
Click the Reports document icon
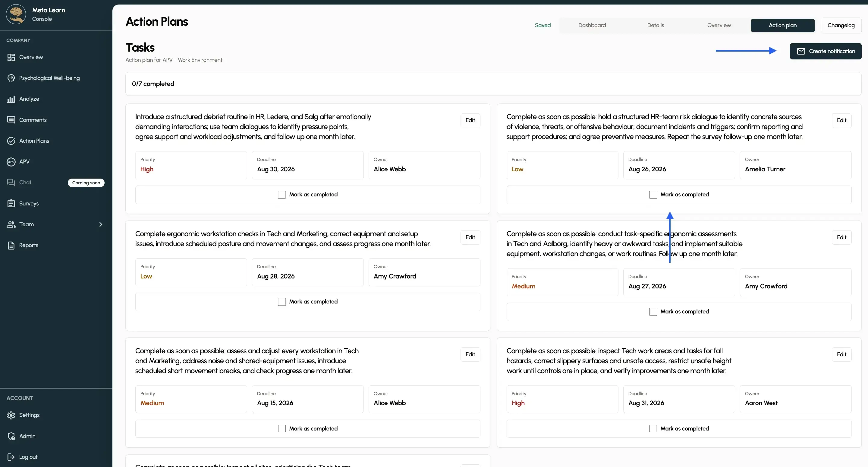point(11,246)
